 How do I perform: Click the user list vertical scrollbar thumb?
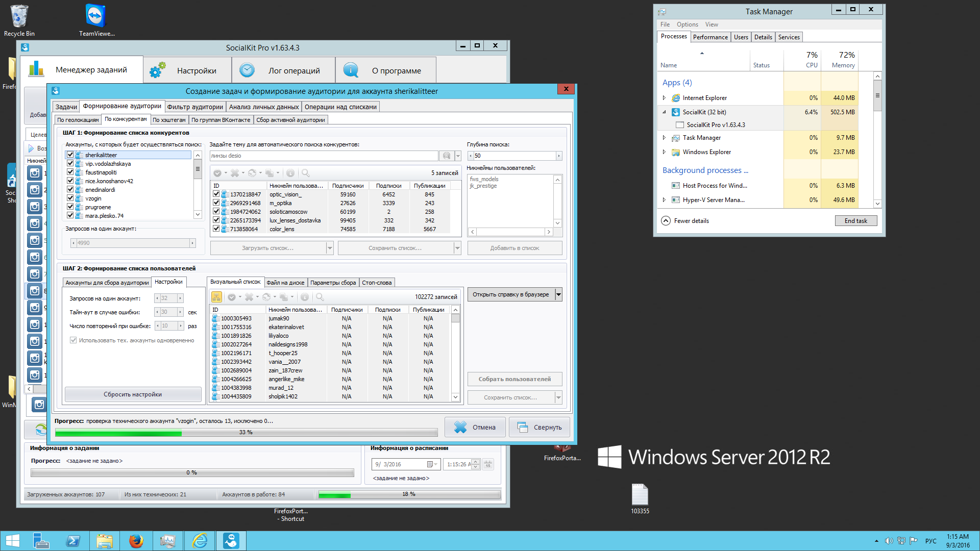[456, 318]
